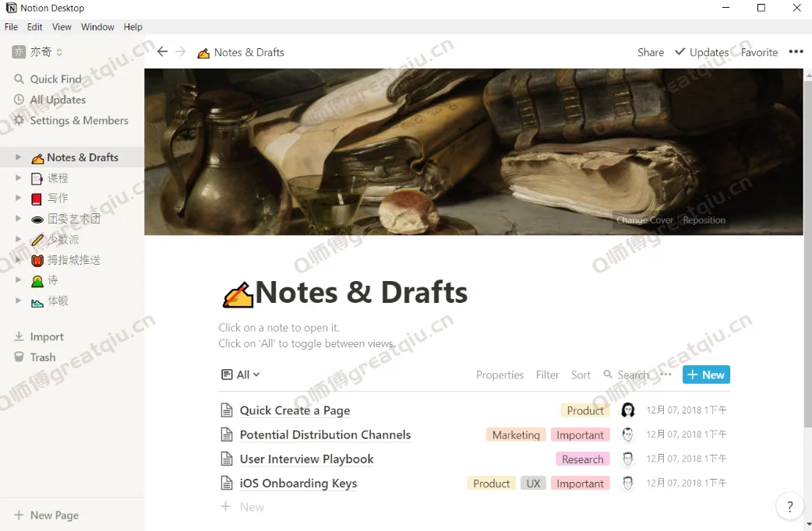812x531 pixels.
Task: Open the User Interview Playbook note
Action: pyautogui.click(x=306, y=459)
